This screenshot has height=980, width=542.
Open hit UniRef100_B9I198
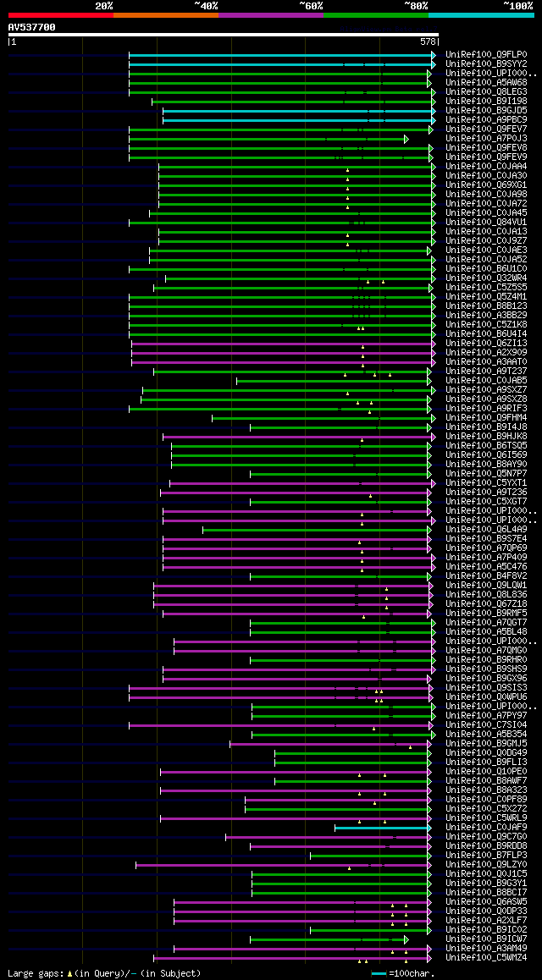tap(486, 102)
